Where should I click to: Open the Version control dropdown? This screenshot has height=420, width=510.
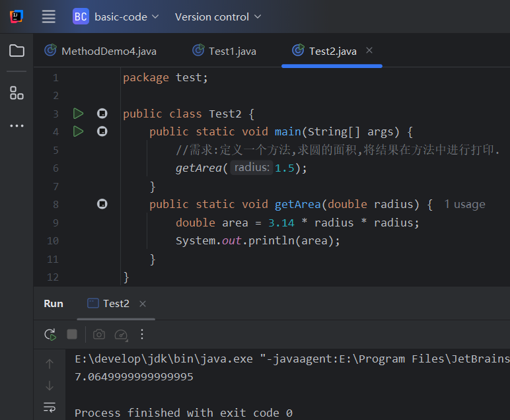pos(218,17)
